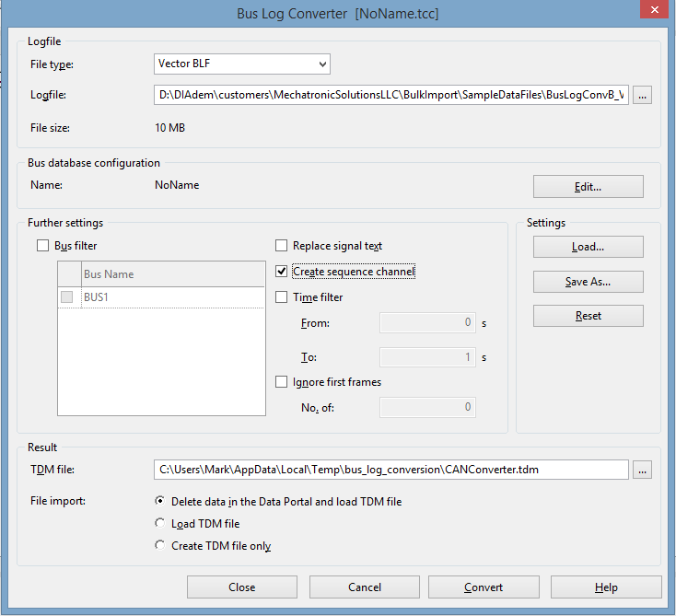Click the browse button beside Logfile path
The width and height of the screenshot is (676, 616).
click(x=643, y=95)
